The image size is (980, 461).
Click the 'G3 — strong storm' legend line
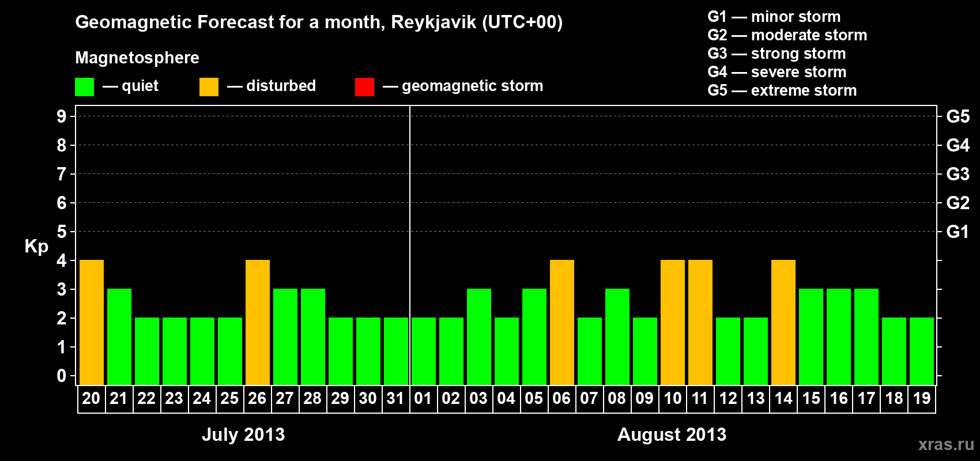pyautogui.click(x=777, y=54)
